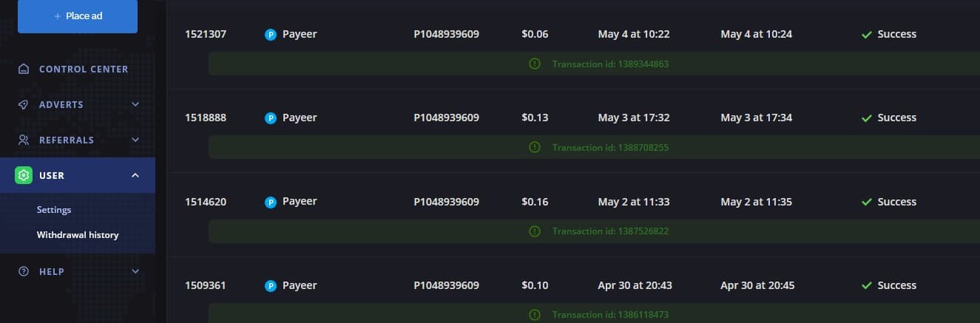Collapse the User menu chevron
The image size is (980, 323).
(x=135, y=175)
